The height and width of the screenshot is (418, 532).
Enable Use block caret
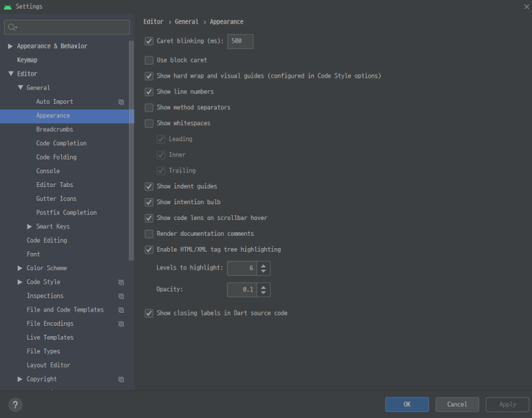(149, 60)
